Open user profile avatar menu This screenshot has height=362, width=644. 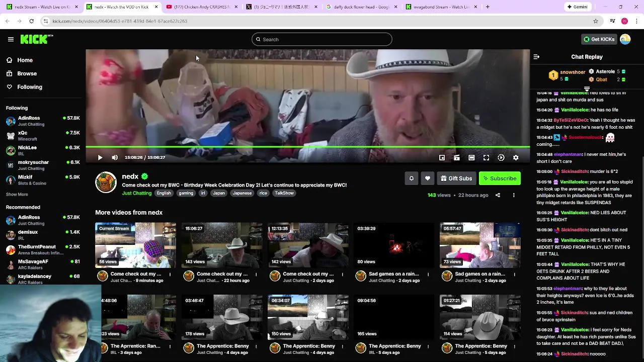coord(625,39)
